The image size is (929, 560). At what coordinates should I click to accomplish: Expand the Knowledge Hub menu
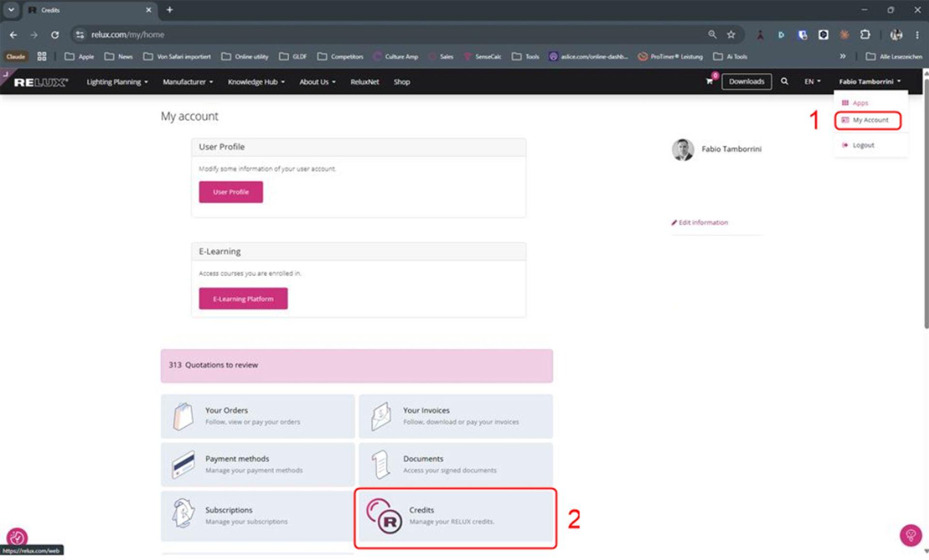tap(256, 82)
